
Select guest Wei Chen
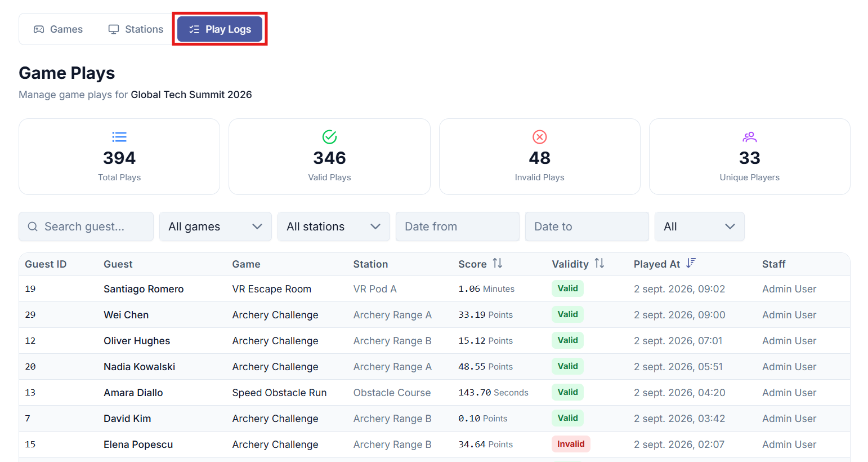tap(126, 315)
